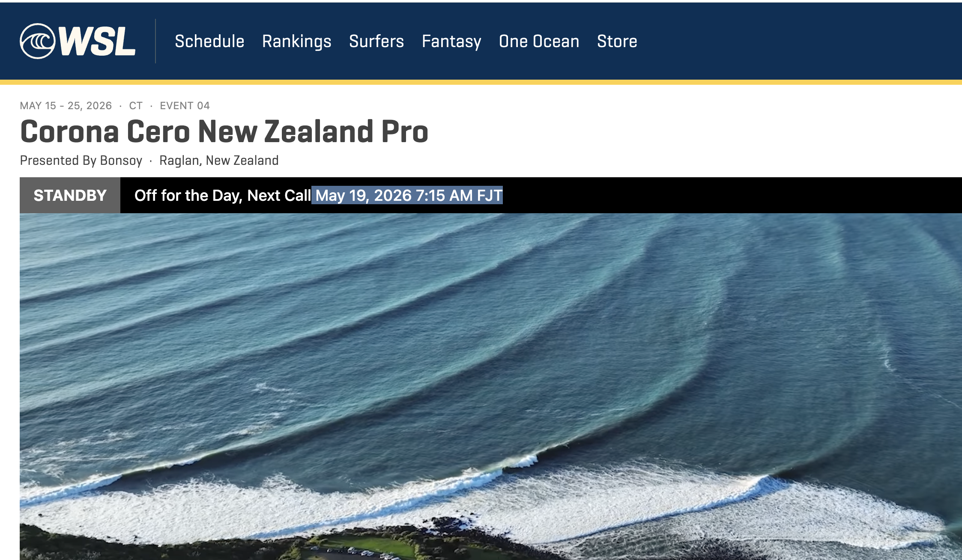Click the Corona Cero New Zealand Pro title
962x560 pixels.
(x=224, y=131)
